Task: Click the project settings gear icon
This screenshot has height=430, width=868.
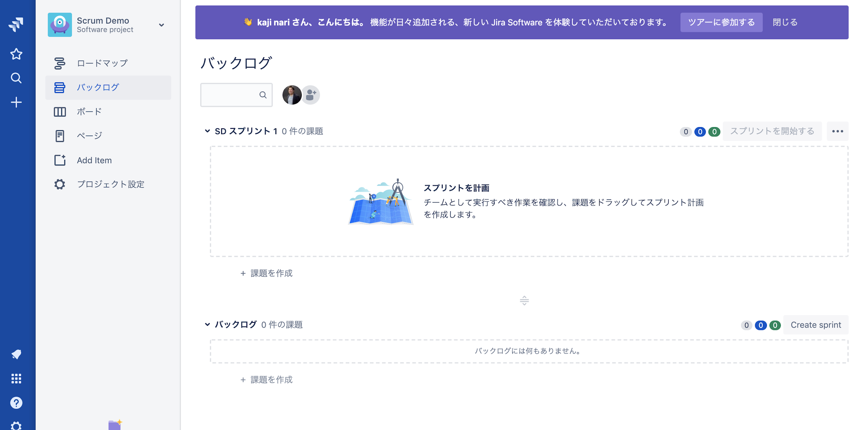Action: [60, 184]
